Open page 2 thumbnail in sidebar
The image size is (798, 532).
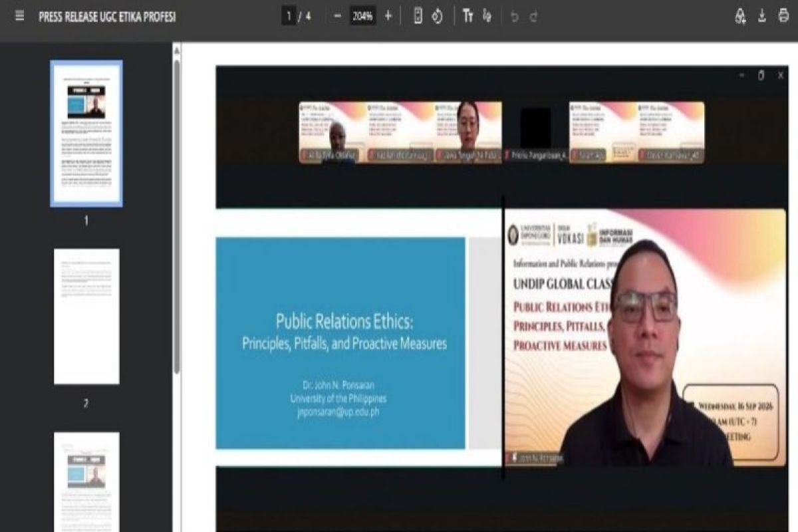(86, 316)
